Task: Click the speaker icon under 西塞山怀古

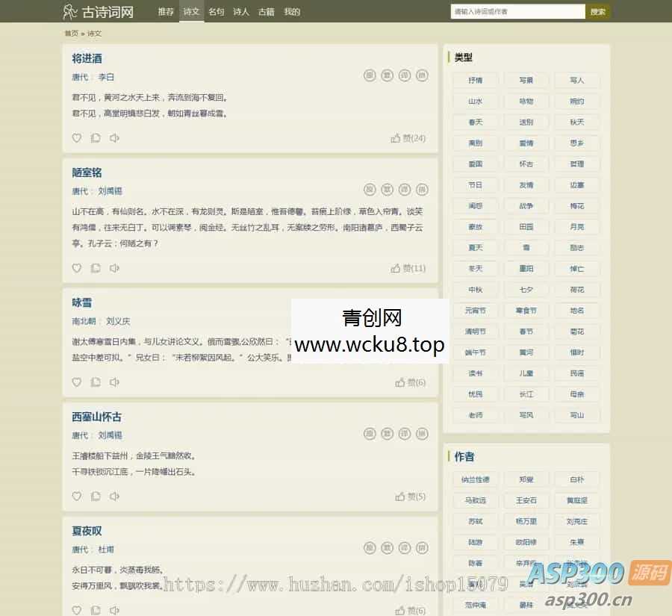Action: point(114,497)
